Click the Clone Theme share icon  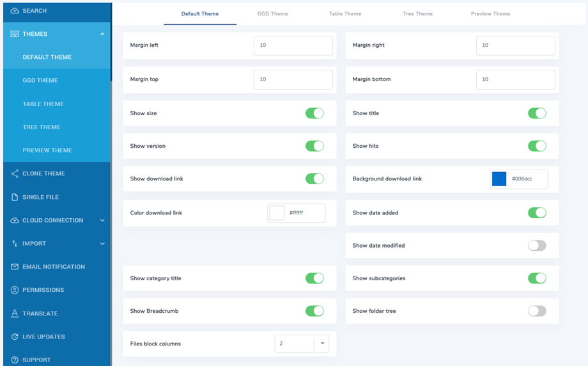click(15, 173)
